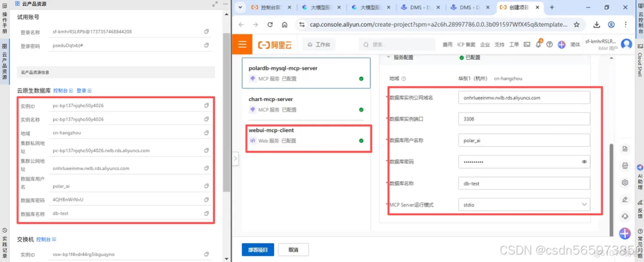Switch to the 创建项目 browser tab
Screen dimensions: 644x262
(519, 8)
